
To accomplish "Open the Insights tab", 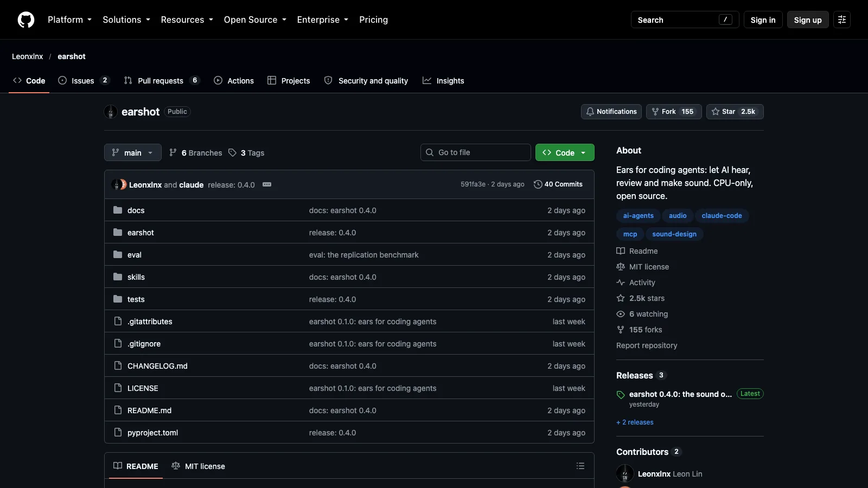I will pos(444,81).
